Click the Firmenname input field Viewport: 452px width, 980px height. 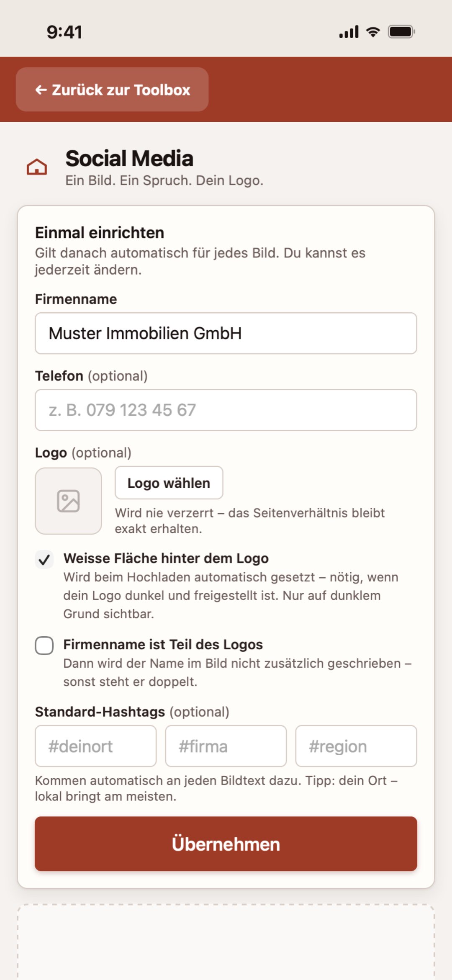click(226, 333)
